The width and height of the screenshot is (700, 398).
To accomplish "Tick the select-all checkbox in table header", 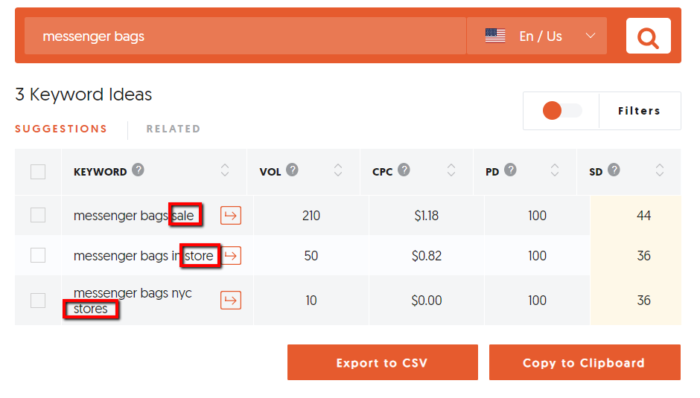I will point(38,172).
